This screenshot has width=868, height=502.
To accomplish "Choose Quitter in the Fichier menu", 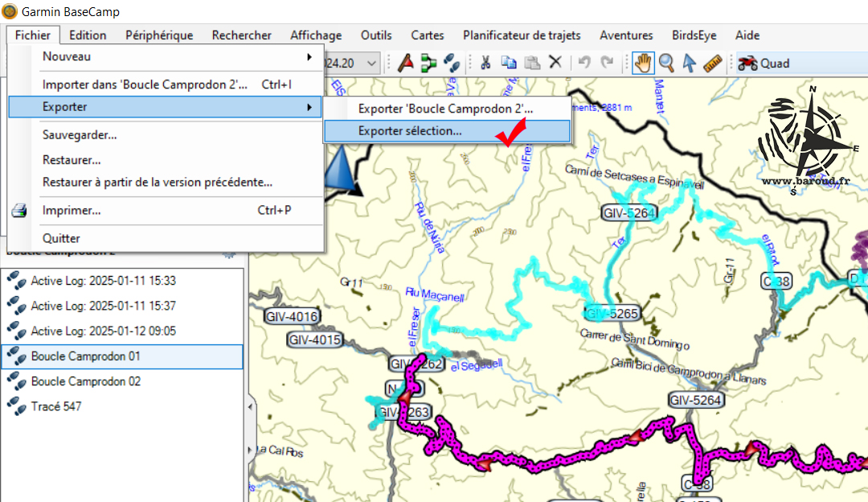I will [x=165, y=238].
